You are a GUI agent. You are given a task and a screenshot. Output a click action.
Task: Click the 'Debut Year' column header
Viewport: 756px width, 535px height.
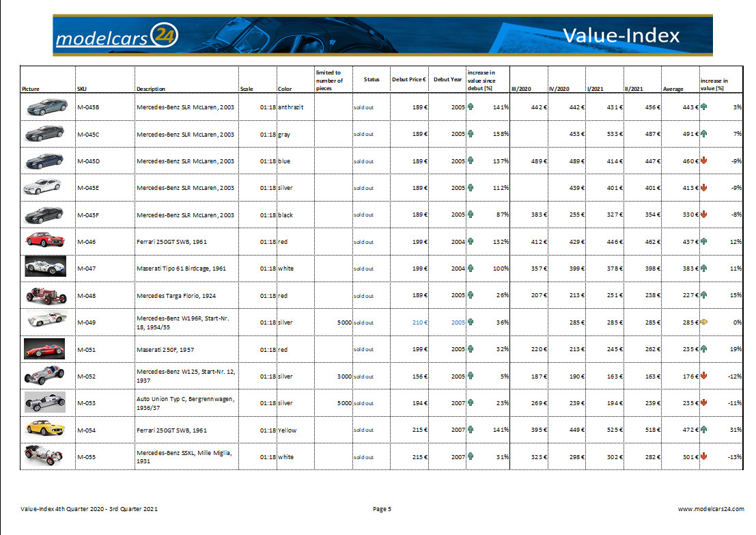pyautogui.click(x=447, y=79)
